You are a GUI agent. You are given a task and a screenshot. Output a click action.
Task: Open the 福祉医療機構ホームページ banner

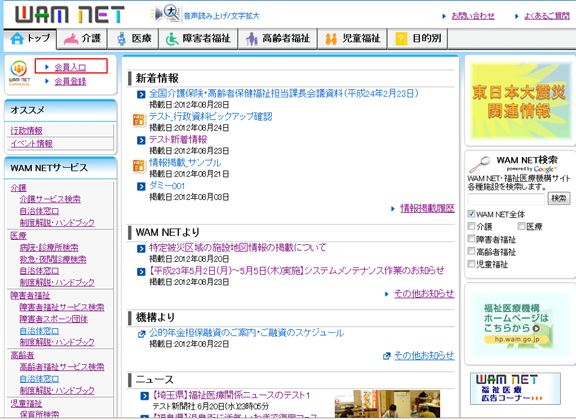click(x=518, y=323)
